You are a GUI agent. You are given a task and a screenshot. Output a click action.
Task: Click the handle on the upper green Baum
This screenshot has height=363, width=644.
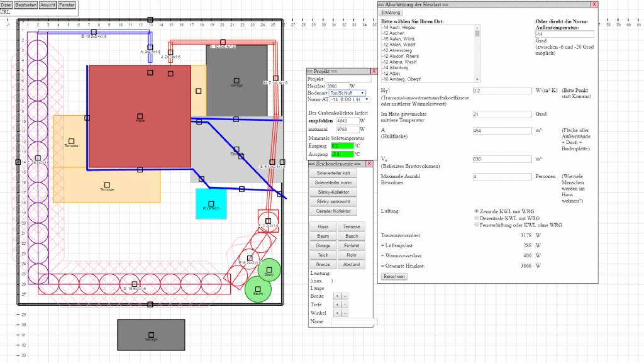pyautogui.click(x=269, y=270)
